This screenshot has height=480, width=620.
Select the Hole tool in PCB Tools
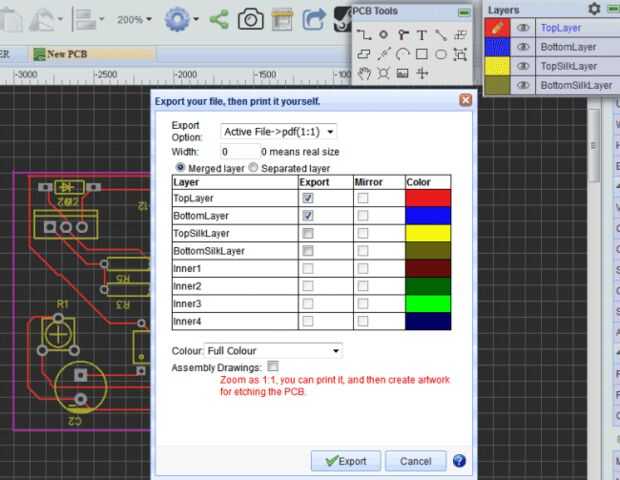click(x=383, y=73)
